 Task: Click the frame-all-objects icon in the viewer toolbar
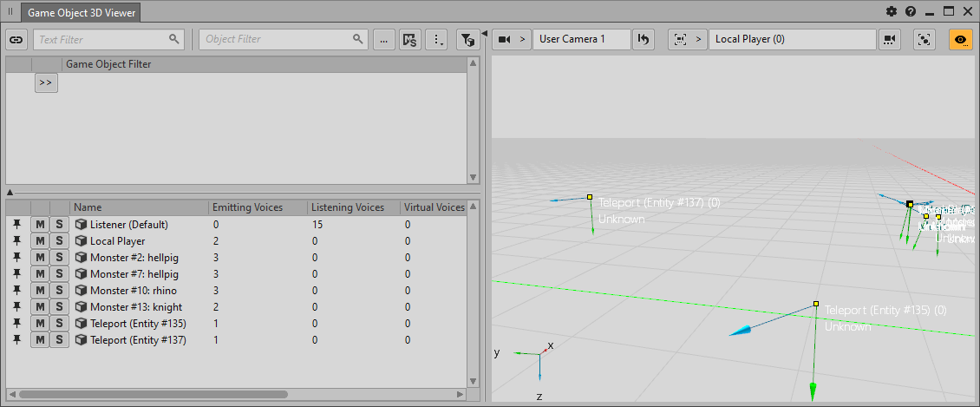click(924, 39)
